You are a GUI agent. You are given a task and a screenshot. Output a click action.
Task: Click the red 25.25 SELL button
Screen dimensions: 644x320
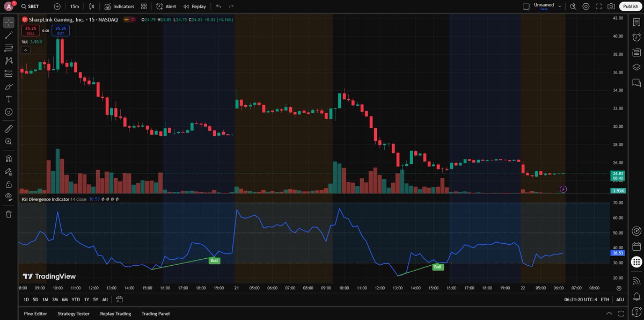(x=30, y=30)
